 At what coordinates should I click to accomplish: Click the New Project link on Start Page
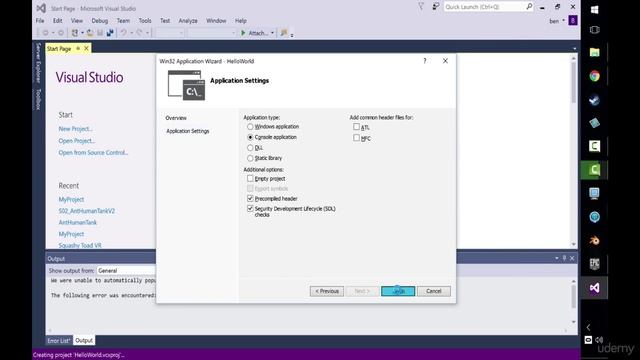(x=76, y=129)
